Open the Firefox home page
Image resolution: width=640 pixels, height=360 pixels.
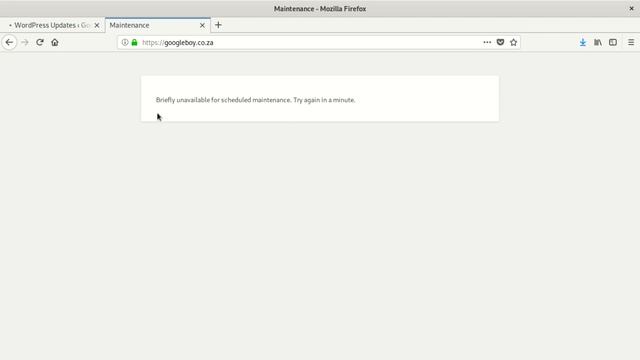click(x=55, y=42)
